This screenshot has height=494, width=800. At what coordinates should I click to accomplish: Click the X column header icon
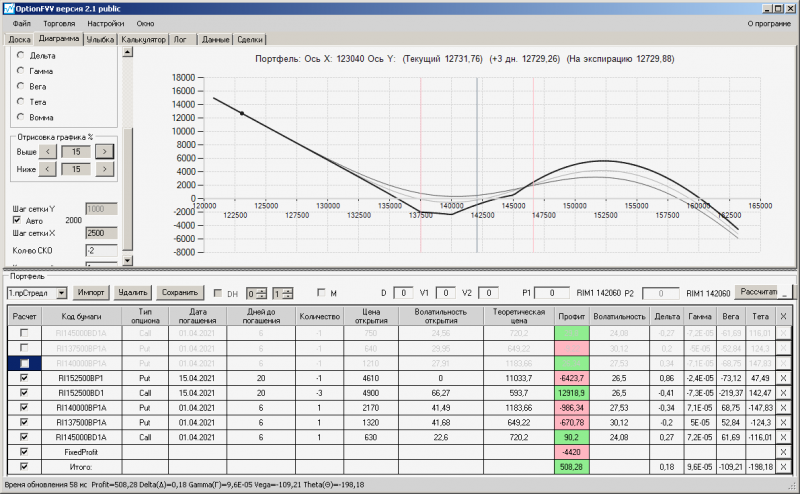pos(783,316)
